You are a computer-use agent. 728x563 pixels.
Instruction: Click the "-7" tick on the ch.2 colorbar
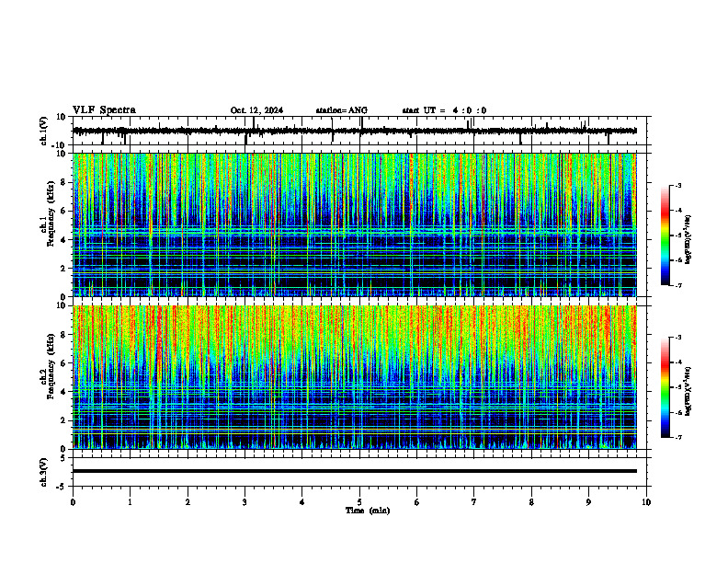pos(678,438)
